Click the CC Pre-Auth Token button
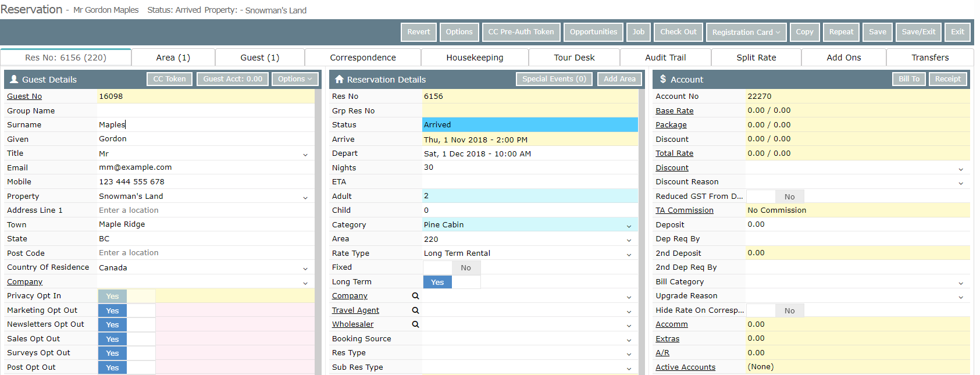Image resolution: width=980 pixels, height=375 pixels. point(521,32)
